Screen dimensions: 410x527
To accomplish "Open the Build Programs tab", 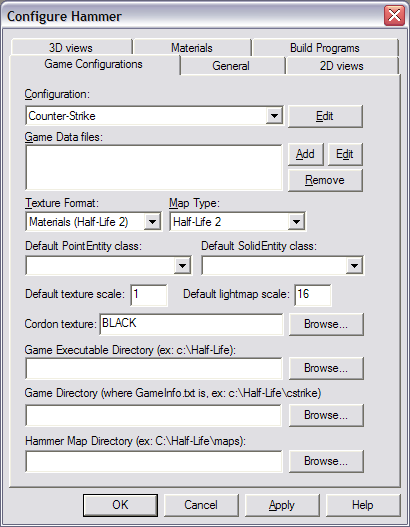I will [x=325, y=47].
